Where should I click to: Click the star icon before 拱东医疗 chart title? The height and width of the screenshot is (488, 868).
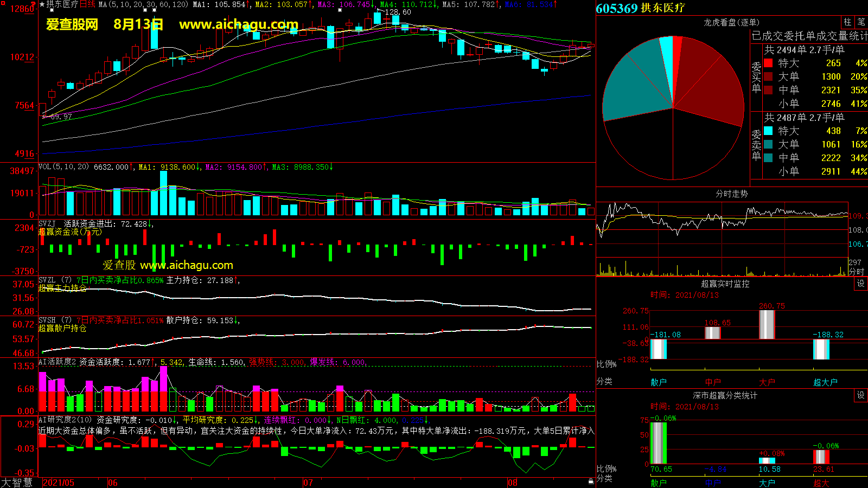tap(42, 4)
